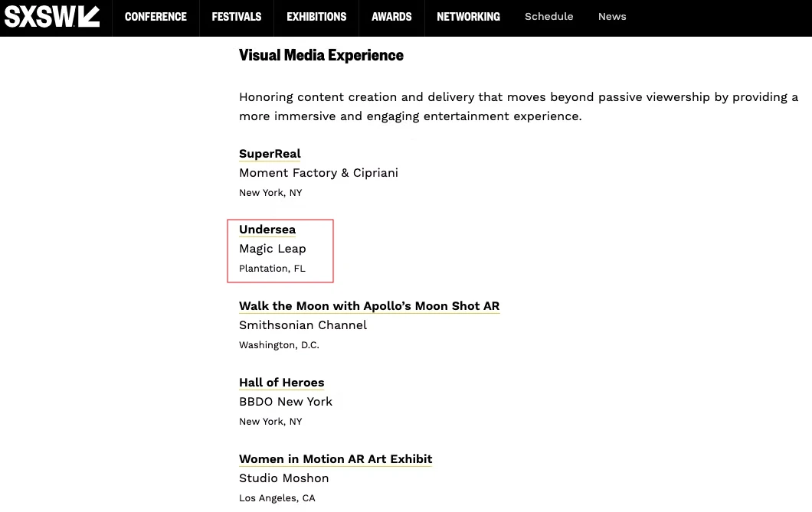Image resolution: width=812 pixels, height=512 pixels.
Task: Select the 'Visual Media Experience' heading
Action: coord(321,55)
